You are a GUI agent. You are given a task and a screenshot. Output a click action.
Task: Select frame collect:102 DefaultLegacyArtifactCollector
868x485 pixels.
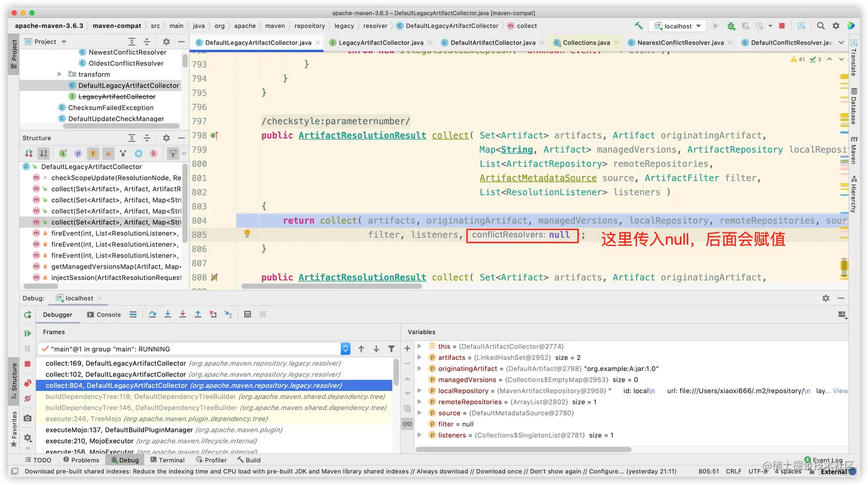pyautogui.click(x=214, y=374)
